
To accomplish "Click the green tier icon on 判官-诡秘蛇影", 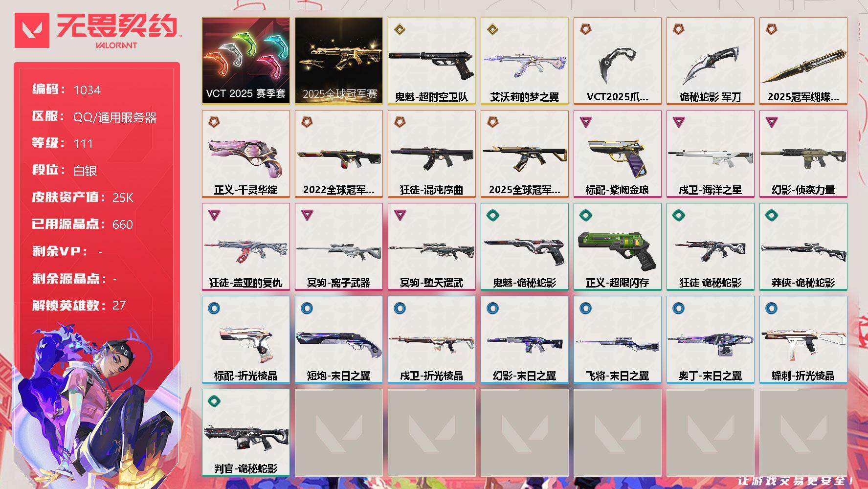I will 214,401.
